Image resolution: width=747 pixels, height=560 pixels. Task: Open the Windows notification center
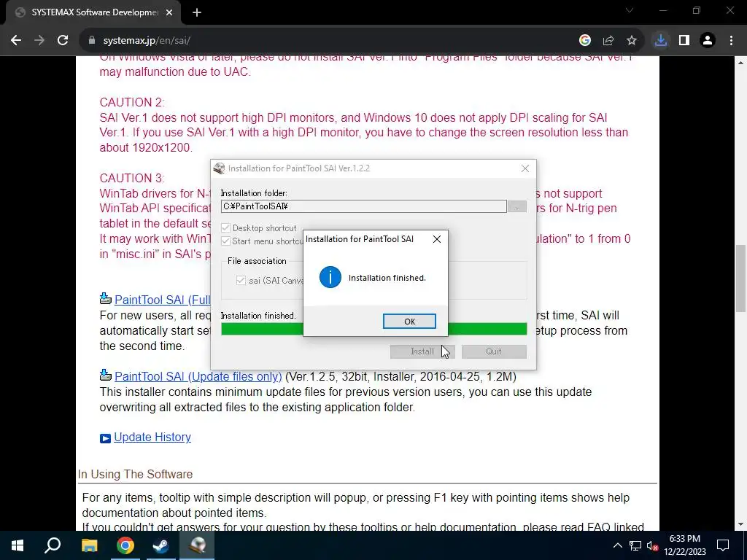(x=723, y=545)
